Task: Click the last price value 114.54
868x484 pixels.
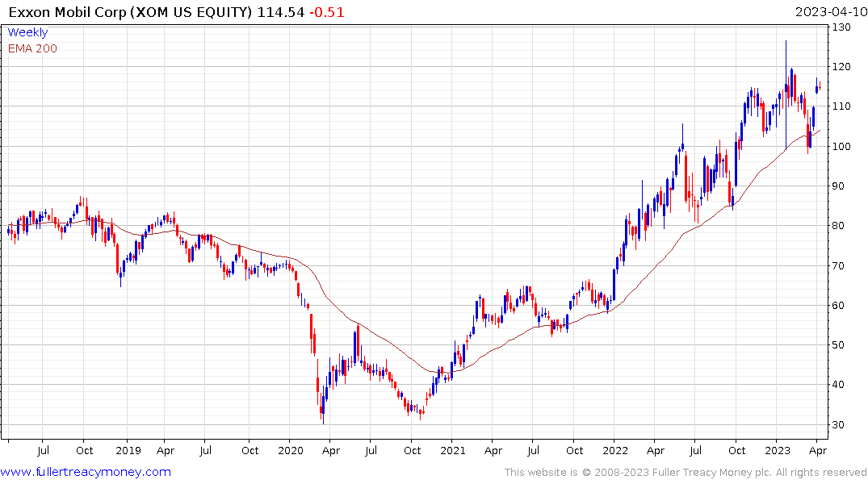Action: (x=281, y=12)
